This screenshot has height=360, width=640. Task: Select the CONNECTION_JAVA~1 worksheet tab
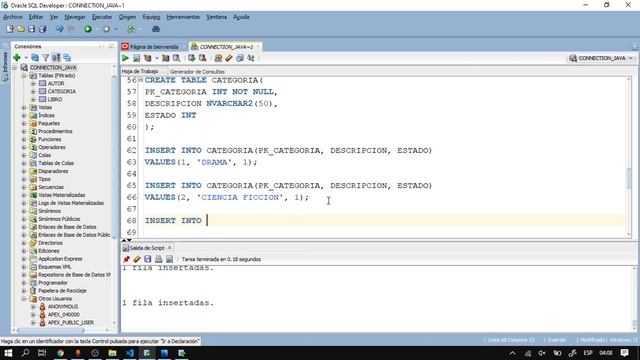(226, 47)
